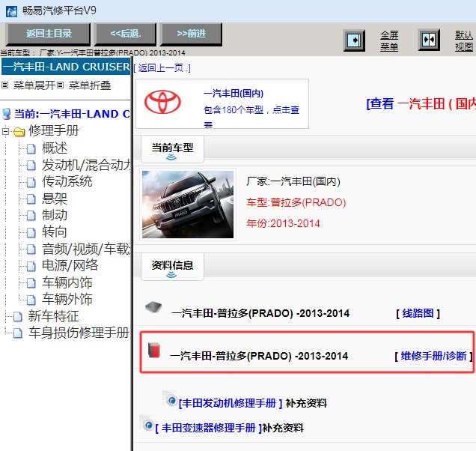The width and height of the screenshot is (476, 451).
Task: Select 发动机/混合动力 tree item
Action: tap(86, 165)
